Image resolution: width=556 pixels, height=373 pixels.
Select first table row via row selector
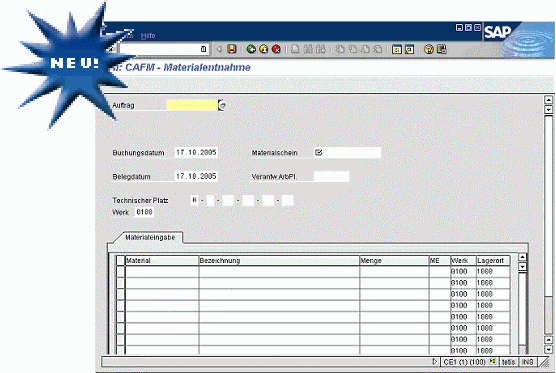point(121,272)
